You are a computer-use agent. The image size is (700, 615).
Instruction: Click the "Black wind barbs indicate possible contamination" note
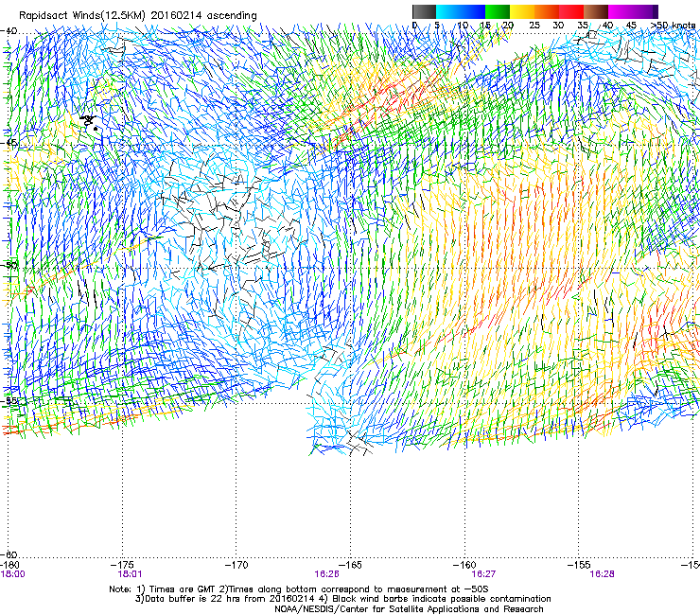point(437,599)
